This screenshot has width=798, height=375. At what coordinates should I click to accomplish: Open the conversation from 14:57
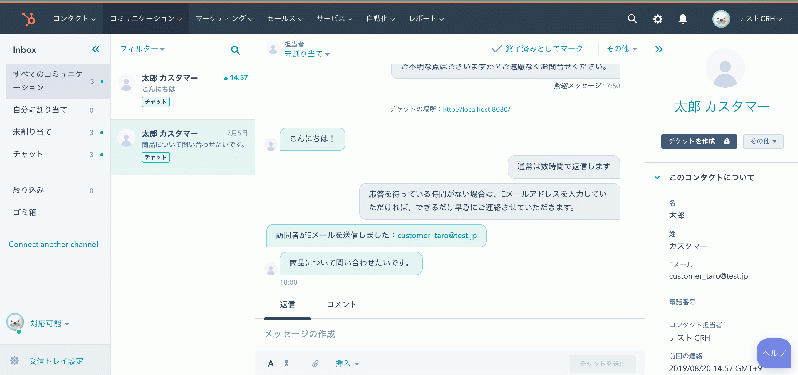[x=183, y=92]
